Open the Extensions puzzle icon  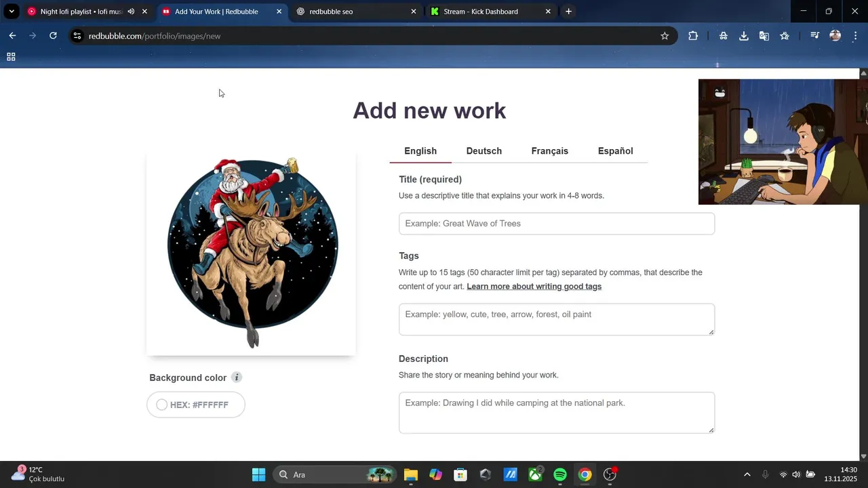(x=693, y=36)
